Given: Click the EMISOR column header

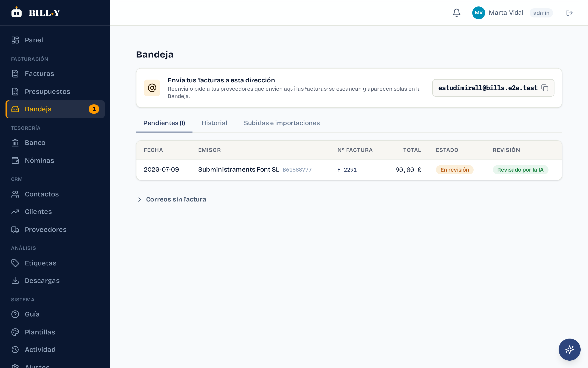Looking at the screenshot, I should click(209, 150).
